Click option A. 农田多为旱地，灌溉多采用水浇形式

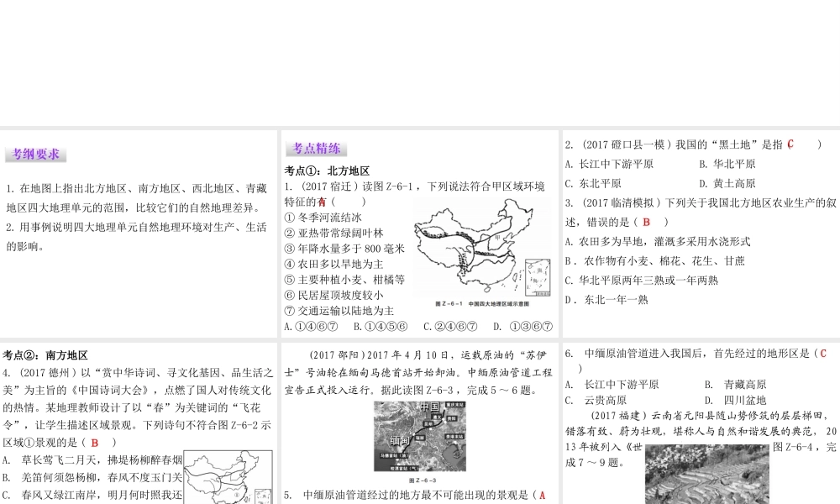pos(658,242)
